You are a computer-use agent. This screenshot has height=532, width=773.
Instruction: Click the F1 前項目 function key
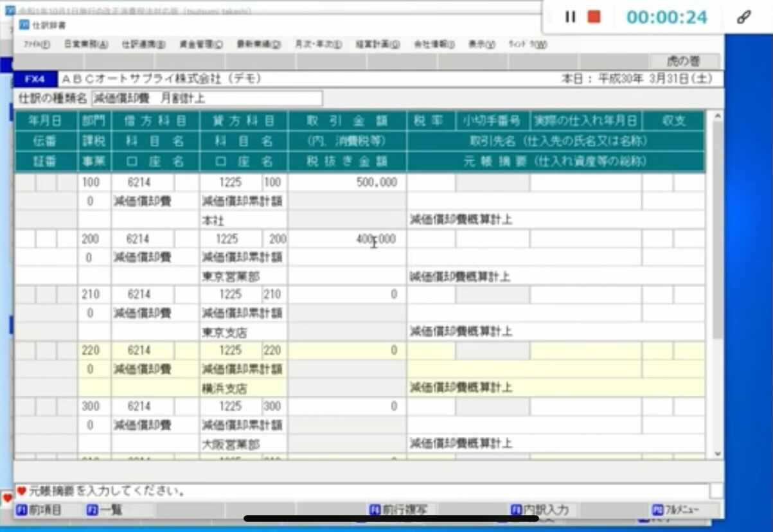point(39,510)
